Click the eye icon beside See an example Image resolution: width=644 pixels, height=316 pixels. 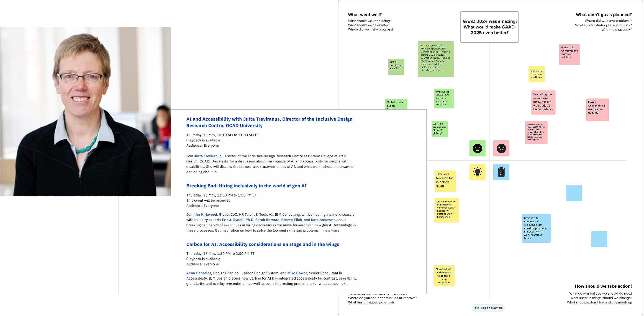(x=477, y=308)
